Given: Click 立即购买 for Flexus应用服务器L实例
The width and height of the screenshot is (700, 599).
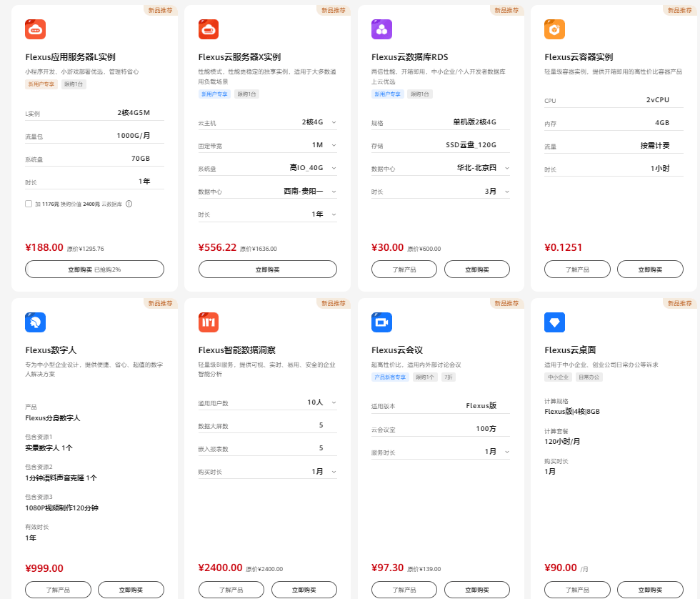Looking at the screenshot, I should (x=94, y=269).
